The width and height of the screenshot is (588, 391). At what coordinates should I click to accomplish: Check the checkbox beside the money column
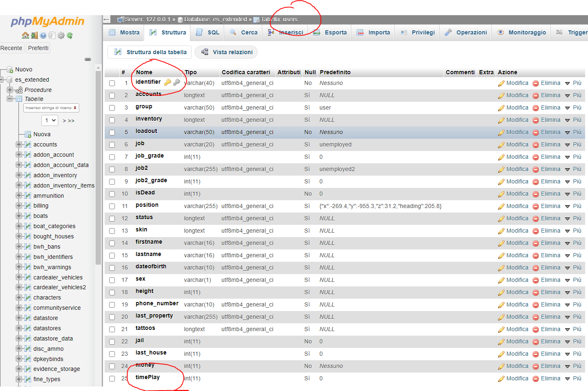coord(112,366)
